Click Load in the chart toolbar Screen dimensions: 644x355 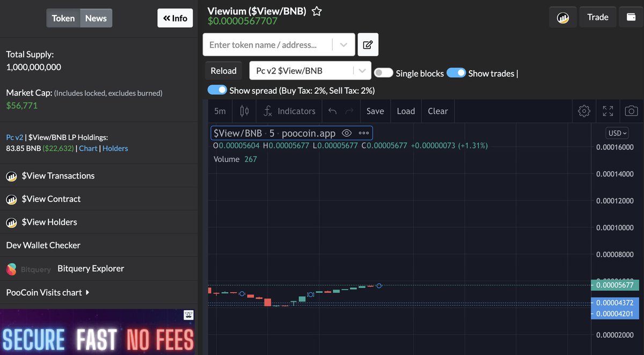(x=406, y=111)
